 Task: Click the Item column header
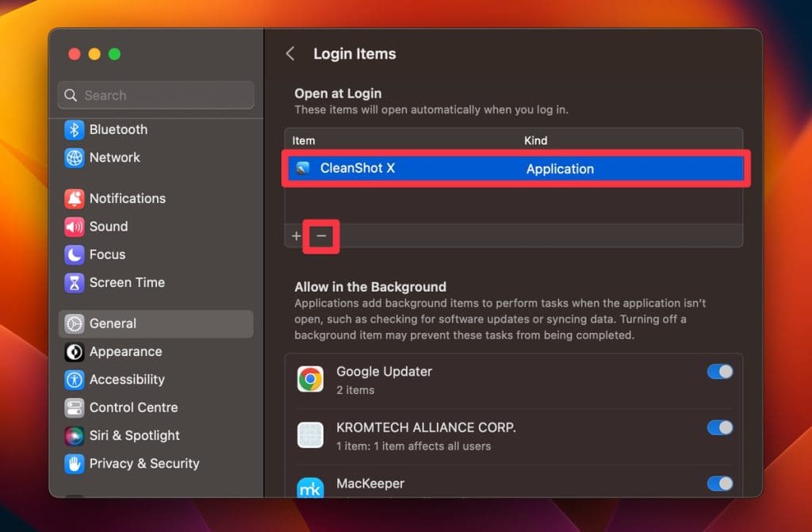[304, 140]
